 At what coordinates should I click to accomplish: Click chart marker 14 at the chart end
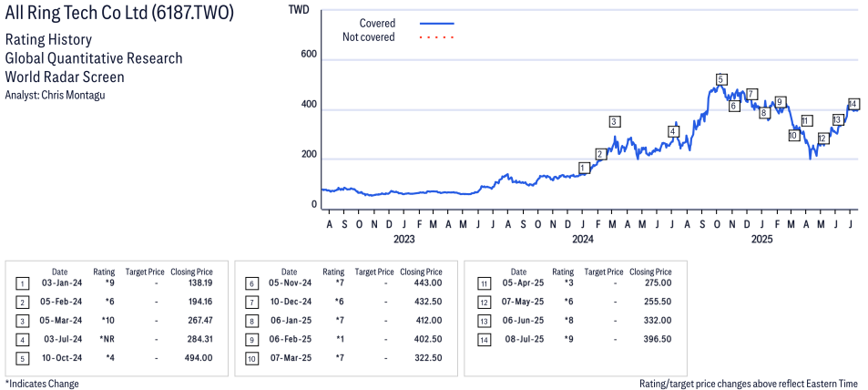coord(853,104)
